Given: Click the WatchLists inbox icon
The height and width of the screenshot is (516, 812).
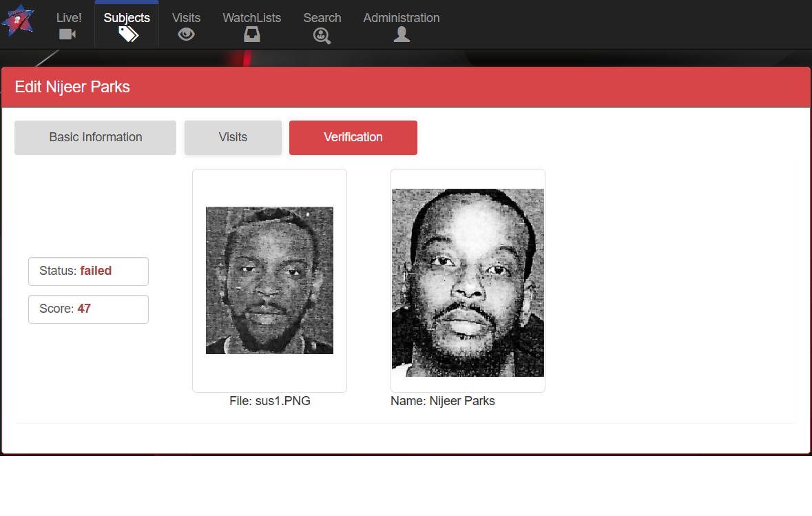Looking at the screenshot, I should coord(252,34).
